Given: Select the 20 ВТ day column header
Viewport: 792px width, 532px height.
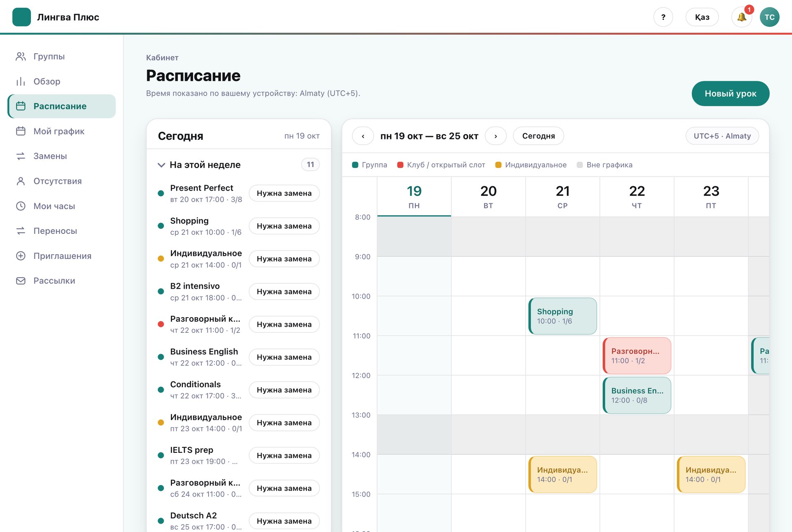Looking at the screenshot, I should (488, 197).
